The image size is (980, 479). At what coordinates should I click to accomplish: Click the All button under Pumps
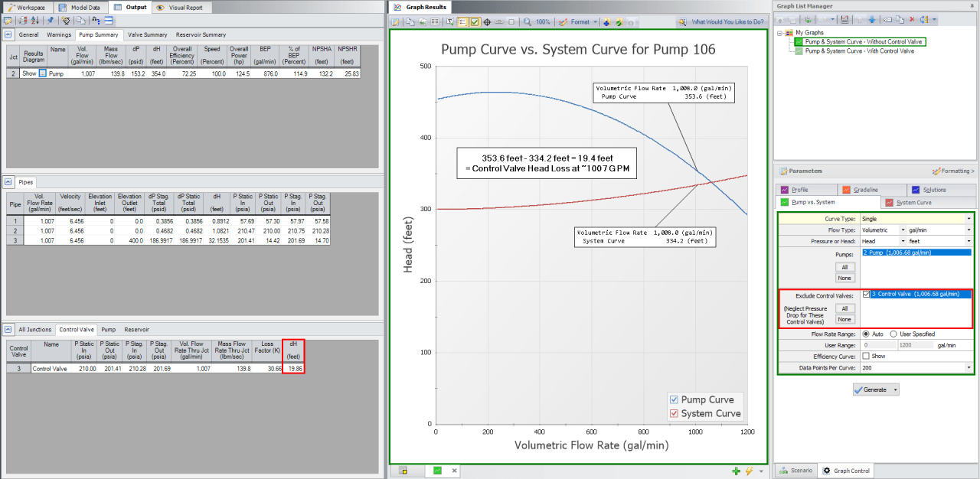[845, 268]
